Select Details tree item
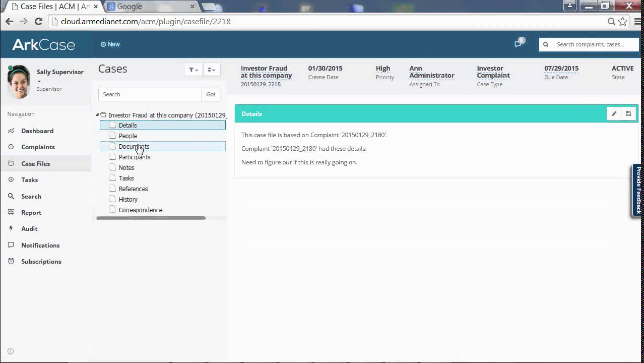The image size is (644, 363). click(163, 126)
